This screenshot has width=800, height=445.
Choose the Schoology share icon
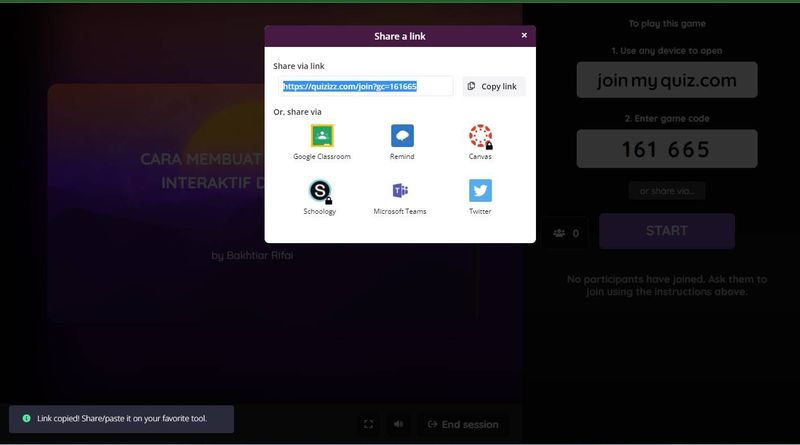tap(320, 191)
